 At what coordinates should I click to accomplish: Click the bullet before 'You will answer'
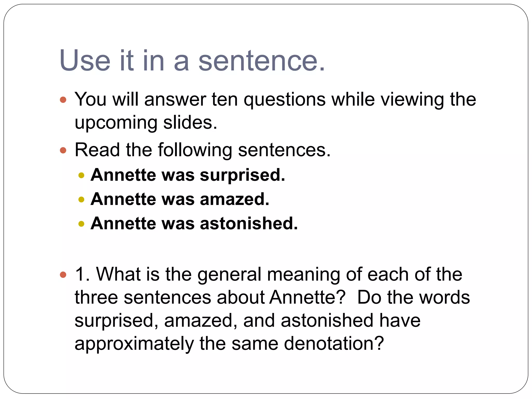(x=63, y=100)
